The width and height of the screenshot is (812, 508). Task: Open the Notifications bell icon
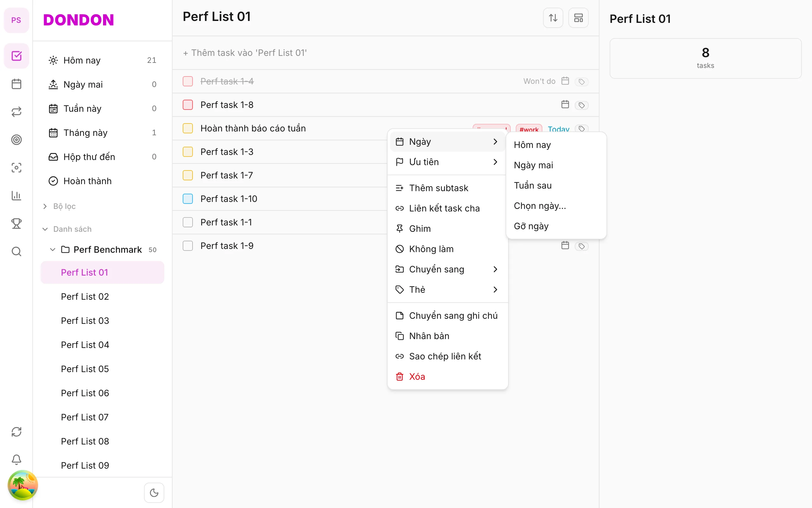coord(16,460)
